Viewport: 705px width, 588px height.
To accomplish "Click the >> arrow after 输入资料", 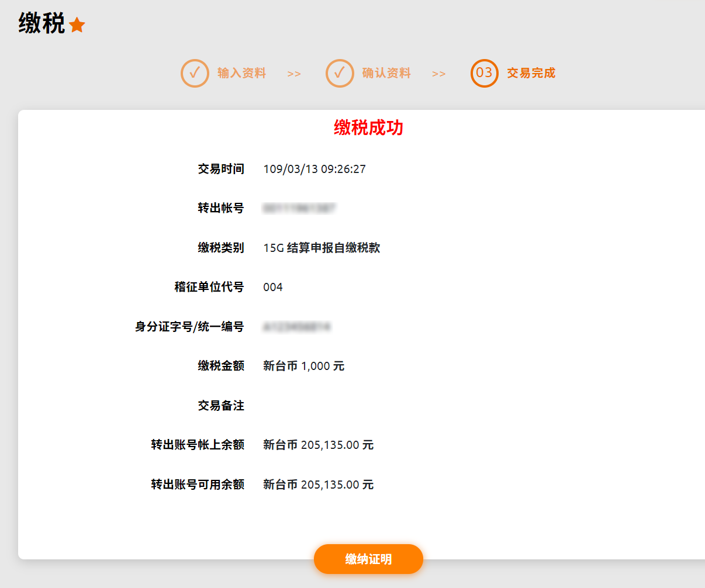I will click(294, 74).
